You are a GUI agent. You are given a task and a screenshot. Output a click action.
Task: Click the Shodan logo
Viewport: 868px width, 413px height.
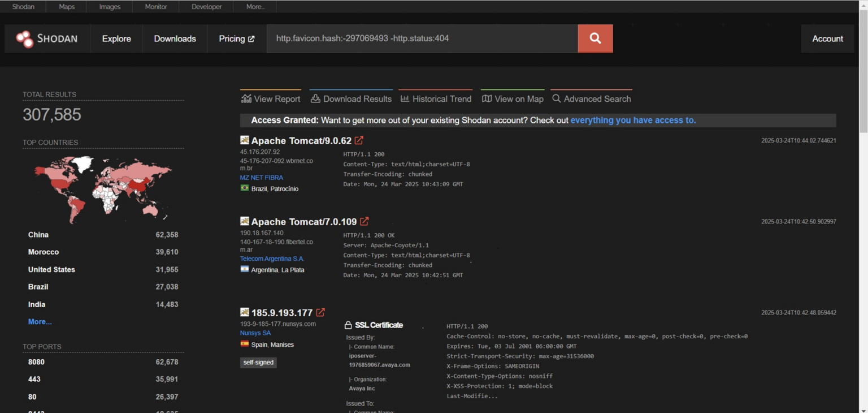pyautogui.click(x=47, y=38)
